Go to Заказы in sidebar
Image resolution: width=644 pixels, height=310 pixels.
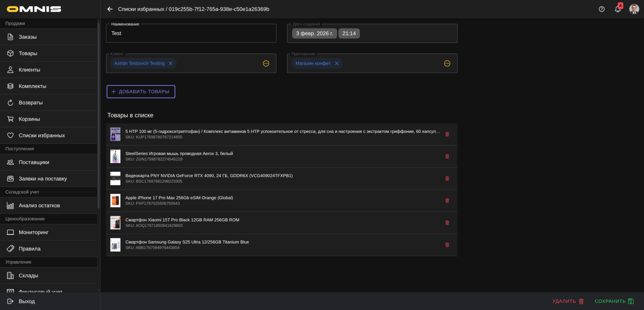(x=28, y=37)
